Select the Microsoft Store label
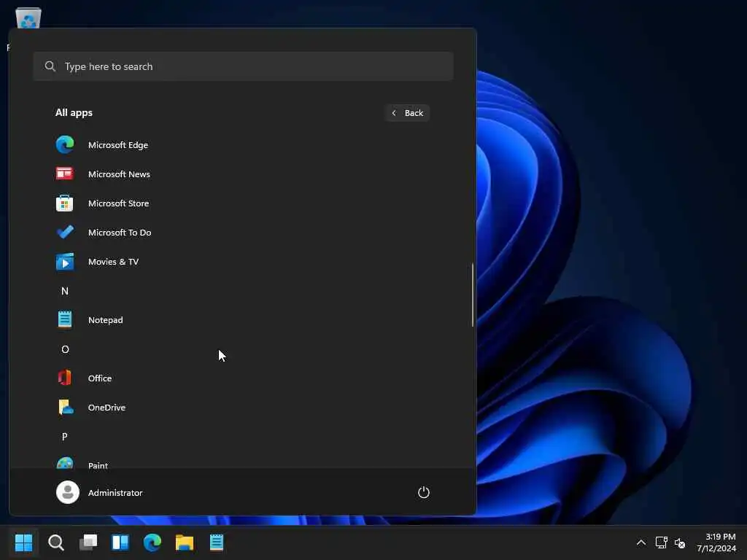The height and width of the screenshot is (560, 747). coord(119,203)
